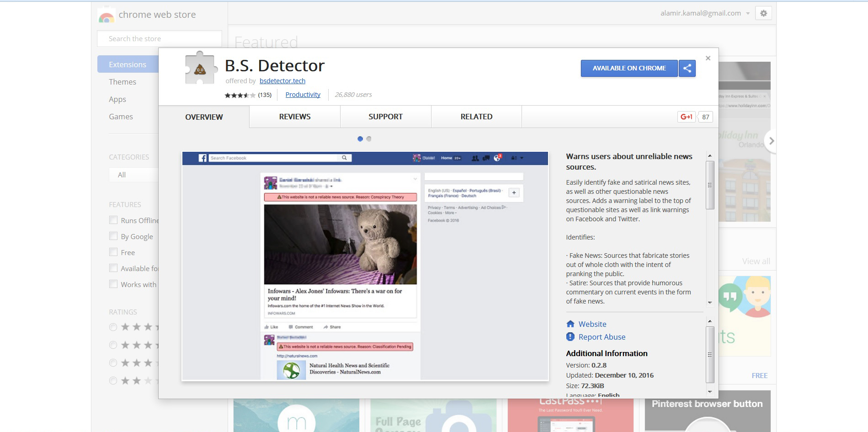
Task: Select the top star rating radio button
Action: 113,327
